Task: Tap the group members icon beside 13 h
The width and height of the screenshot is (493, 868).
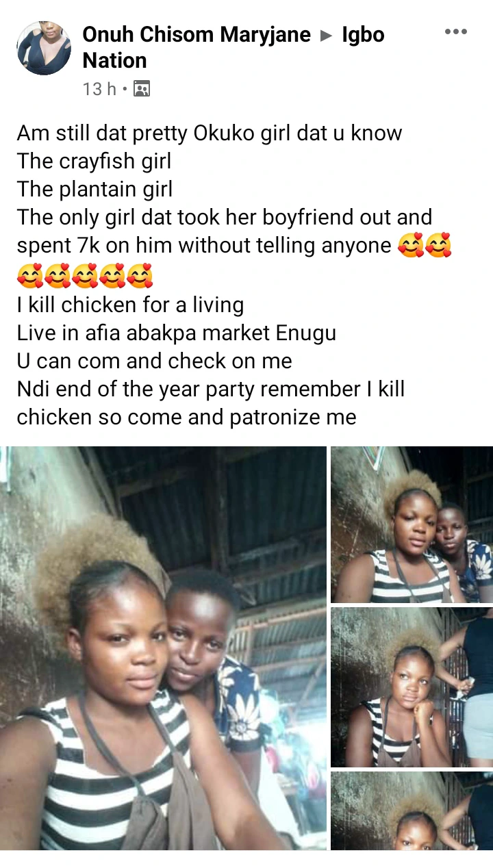Action: 141,89
